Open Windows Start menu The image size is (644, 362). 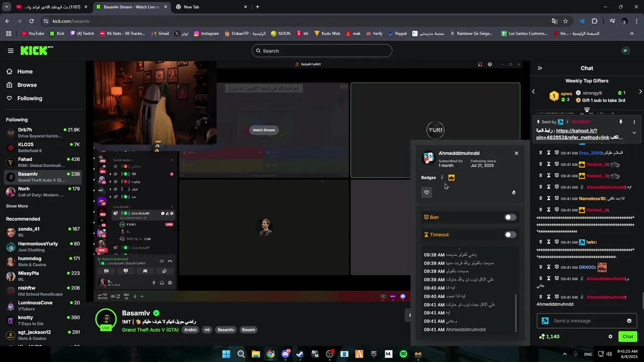click(226, 354)
